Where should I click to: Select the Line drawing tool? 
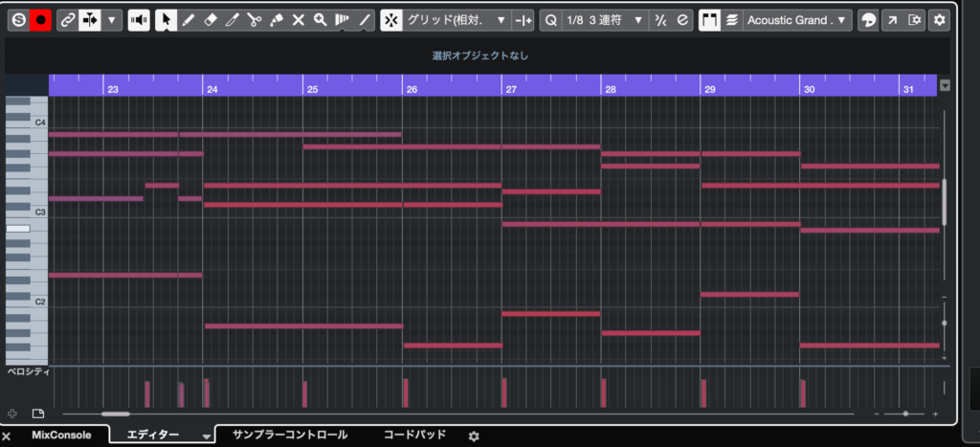365,20
